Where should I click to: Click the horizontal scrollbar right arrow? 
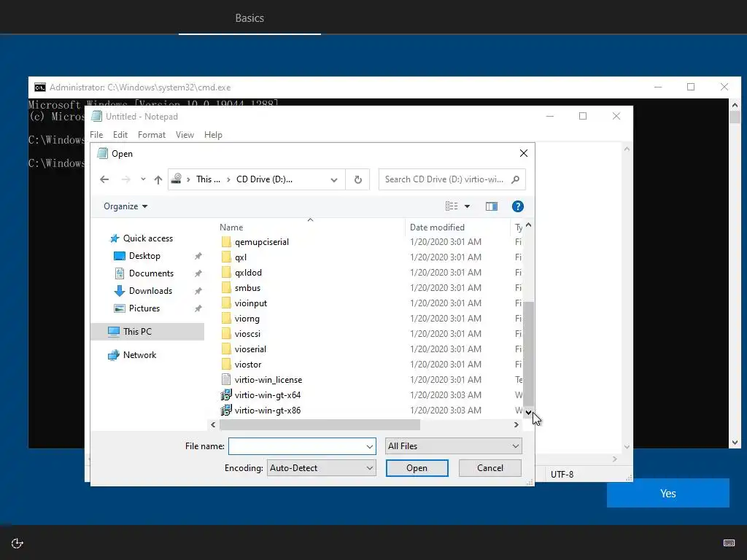tap(516, 425)
